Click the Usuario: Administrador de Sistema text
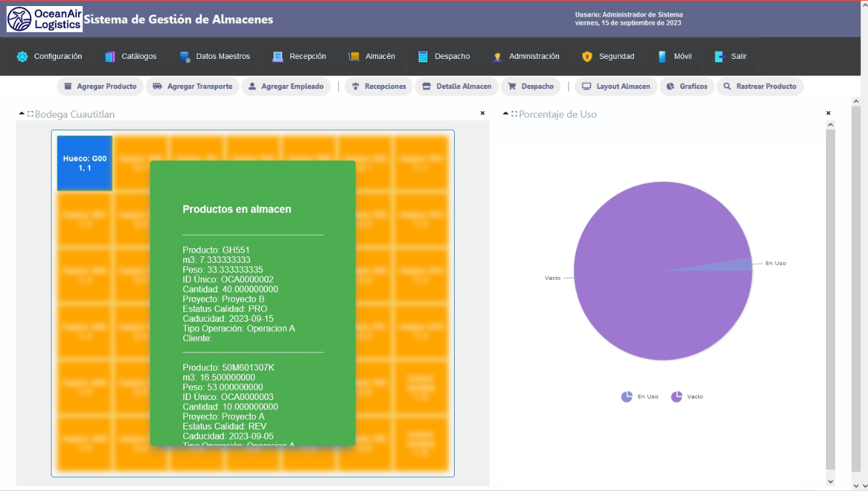 pyautogui.click(x=629, y=15)
